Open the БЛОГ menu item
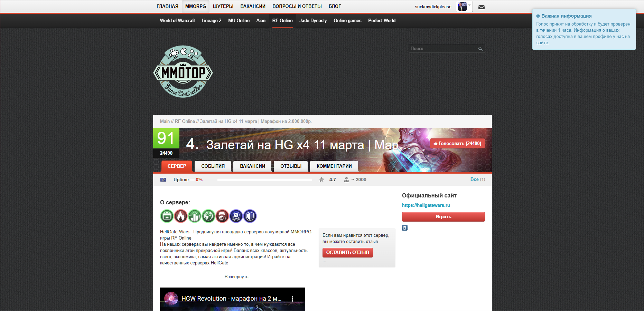This screenshot has height=311, width=644. (x=335, y=6)
